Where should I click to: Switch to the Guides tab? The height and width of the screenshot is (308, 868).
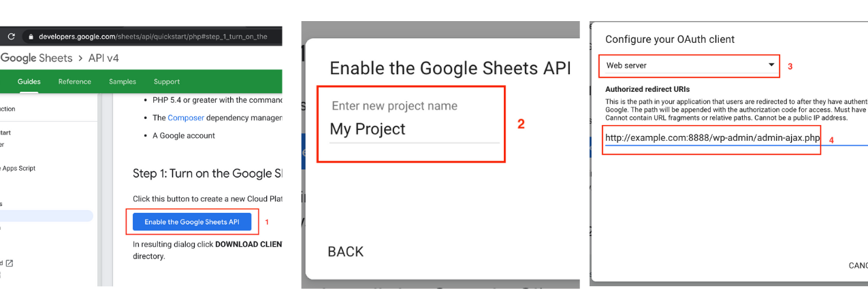[29, 82]
